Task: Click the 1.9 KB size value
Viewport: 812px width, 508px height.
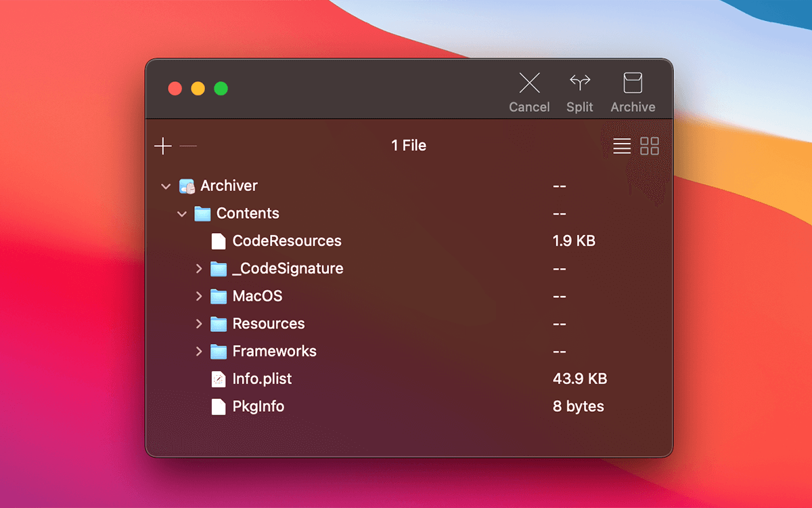Action: pyautogui.click(x=574, y=241)
